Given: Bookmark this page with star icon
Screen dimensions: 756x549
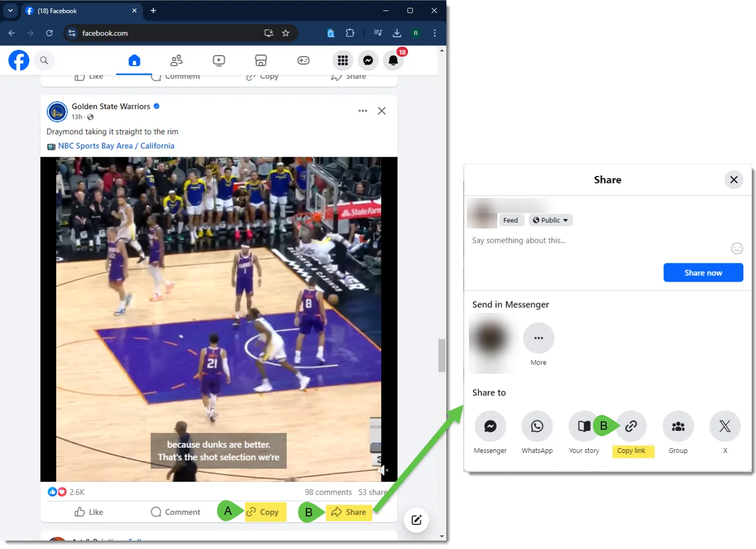Looking at the screenshot, I should pyautogui.click(x=285, y=33).
